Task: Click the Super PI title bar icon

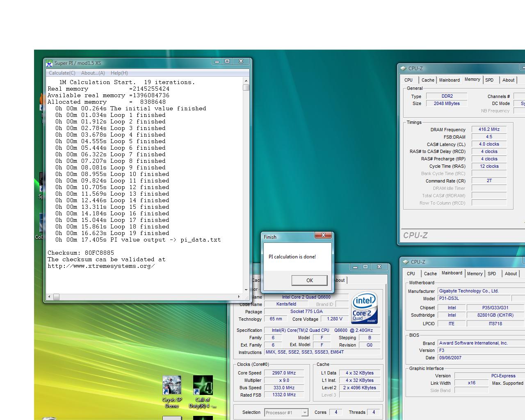Action: [49, 63]
